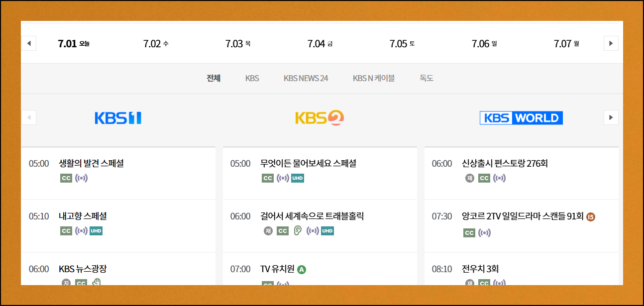Click ear audio-description icon under 걸어서 세계속으로
The image size is (644, 306).
pyautogui.click(x=298, y=231)
